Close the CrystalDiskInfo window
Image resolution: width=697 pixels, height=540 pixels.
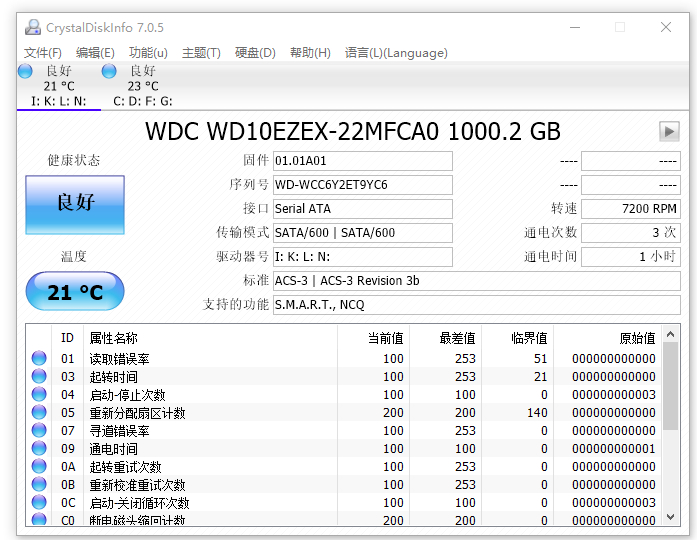click(x=665, y=27)
